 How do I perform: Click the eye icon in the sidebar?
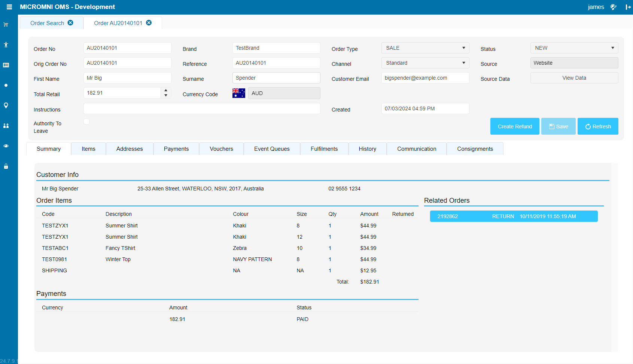6,146
